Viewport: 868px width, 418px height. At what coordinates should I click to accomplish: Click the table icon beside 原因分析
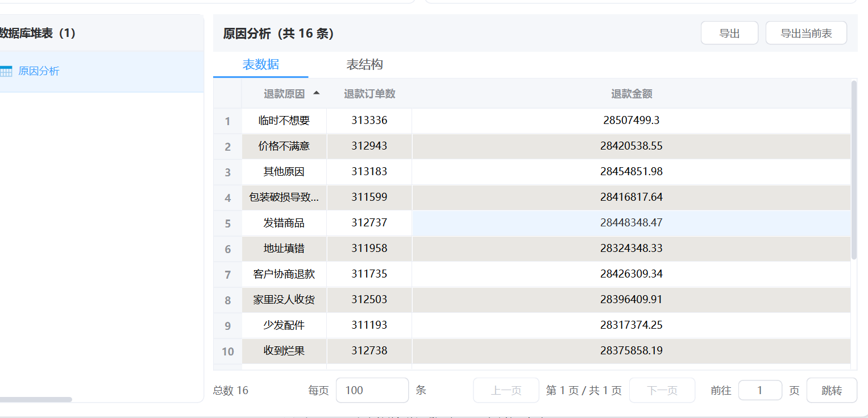pos(6,71)
